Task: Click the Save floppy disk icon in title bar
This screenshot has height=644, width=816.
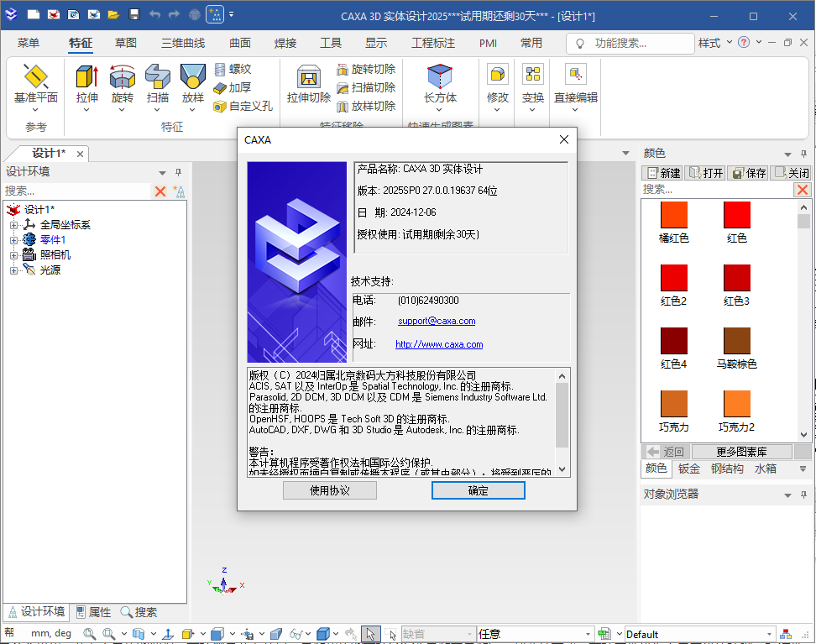Action: 134,14
